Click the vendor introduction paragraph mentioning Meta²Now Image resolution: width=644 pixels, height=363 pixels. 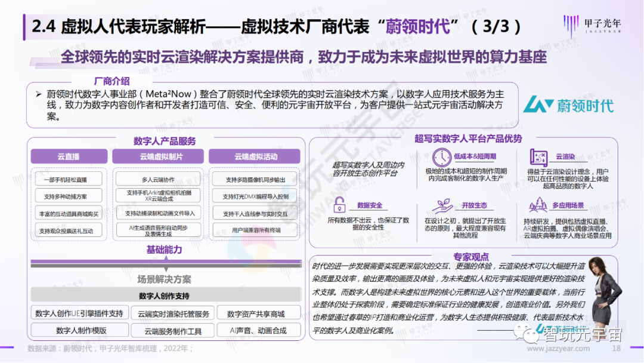[x=274, y=105]
